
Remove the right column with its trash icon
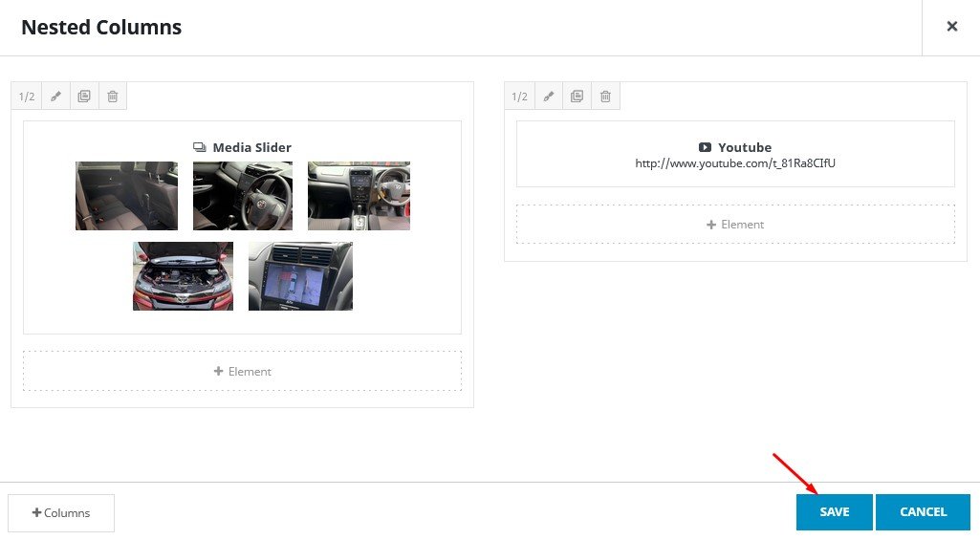point(606,97)
